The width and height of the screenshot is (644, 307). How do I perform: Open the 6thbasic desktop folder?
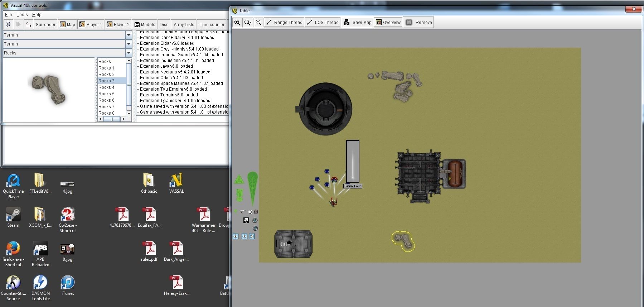(x=149, y=183)
